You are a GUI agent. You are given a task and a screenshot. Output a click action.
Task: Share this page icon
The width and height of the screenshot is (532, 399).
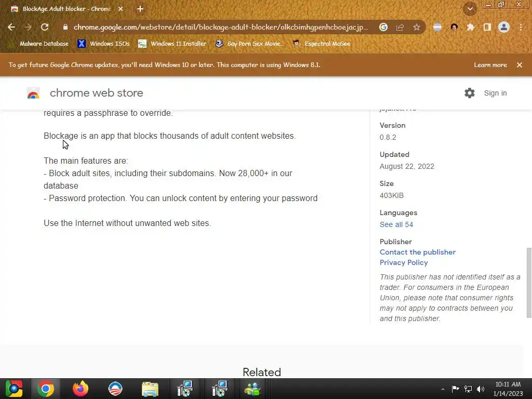(400, 27)
